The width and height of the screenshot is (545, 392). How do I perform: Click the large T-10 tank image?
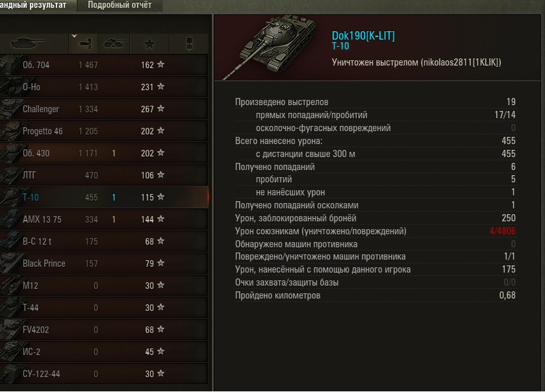pyautogui.click(x=270, y=47)
